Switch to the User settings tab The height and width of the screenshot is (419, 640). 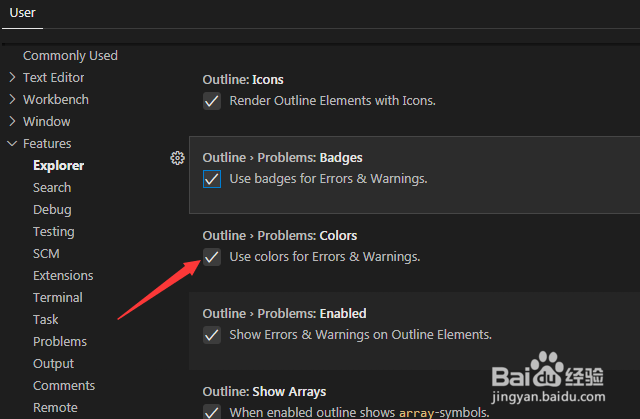click(22, 13)
